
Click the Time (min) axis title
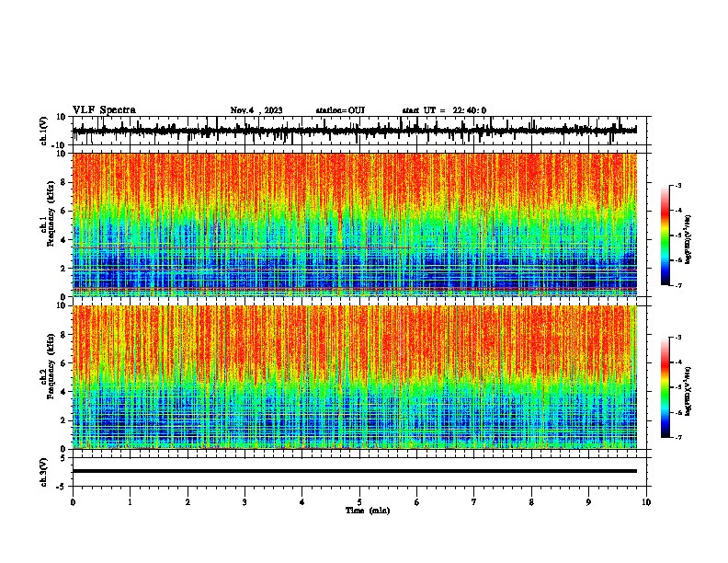point(368,511)
